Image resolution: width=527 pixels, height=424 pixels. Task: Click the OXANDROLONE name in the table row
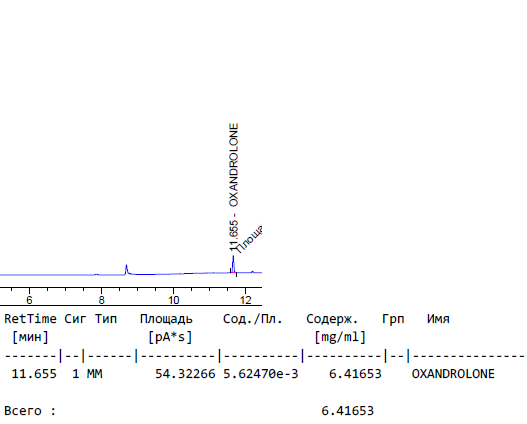point(453,374)
